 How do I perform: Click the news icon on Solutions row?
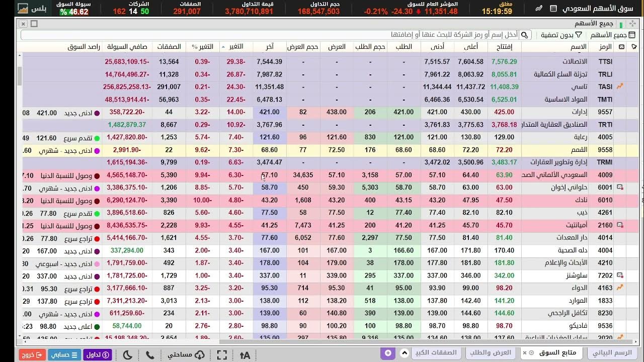point(620,276)
